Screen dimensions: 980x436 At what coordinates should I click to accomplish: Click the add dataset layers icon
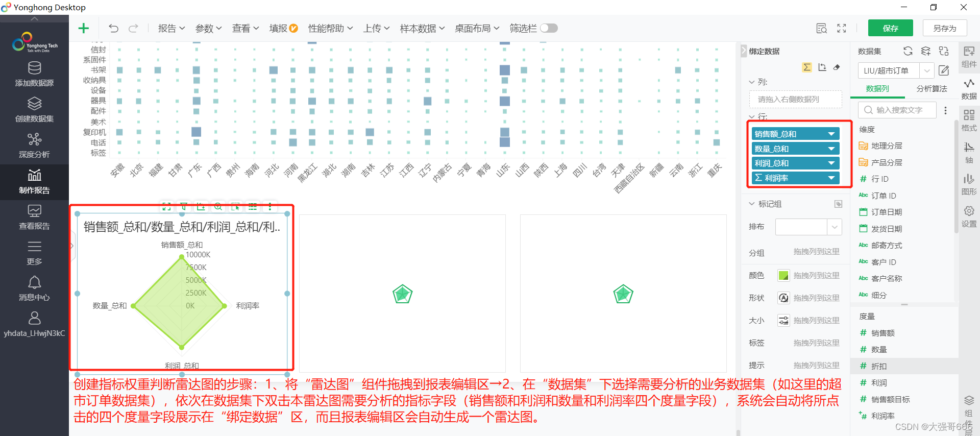pos(925,51)
